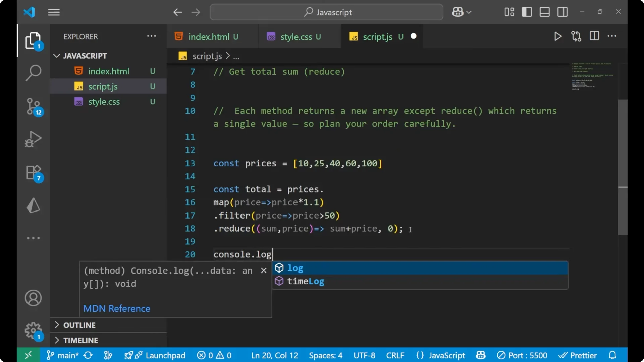Image resolution: width=644 pixels, height=362 pixels.
Task: Select the Run and Debug icon
Action: pyautogui.click(x=33, y=139)
